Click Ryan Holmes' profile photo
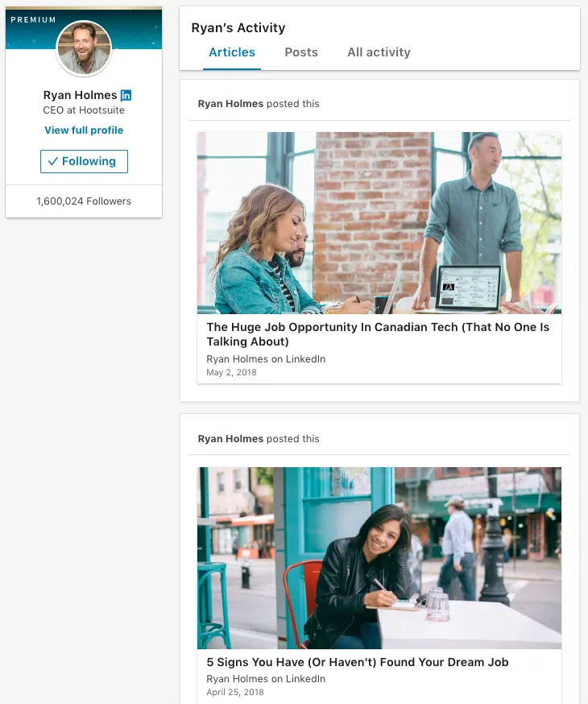Viewport: 588px width, 704px height. tap(84, 48)
